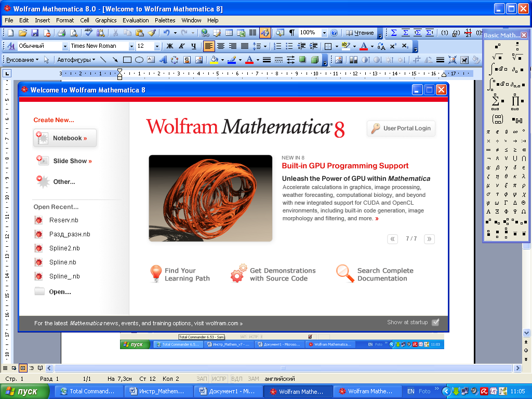The width and height of the screenshot is (532, 399).
Task: Select the Format Painter brush icon
Action: (x=152, y=33)
